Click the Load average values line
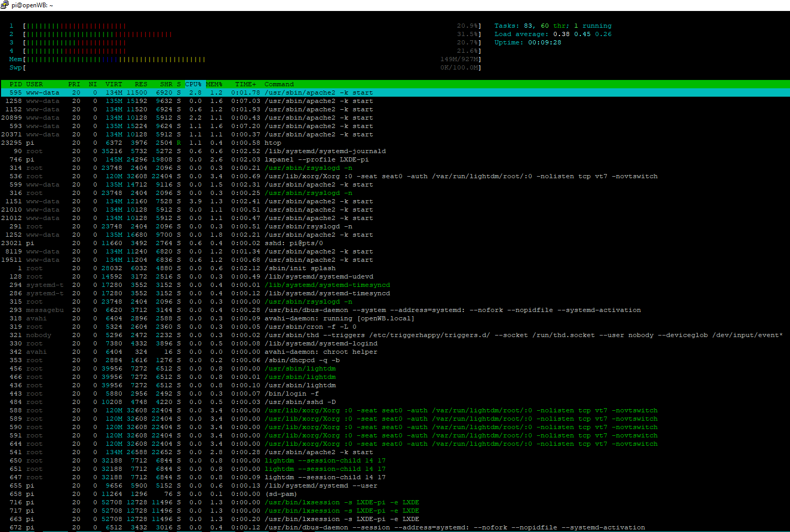Viewport: 790px width, 532px height. (x=553, y=34)
